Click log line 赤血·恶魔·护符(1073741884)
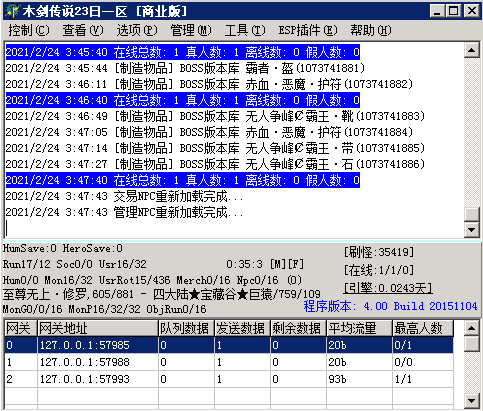 [x=209, y=132]
